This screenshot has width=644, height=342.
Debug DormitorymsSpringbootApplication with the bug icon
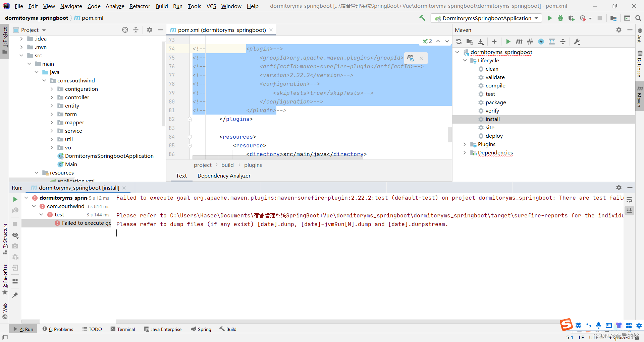[560, 18]
